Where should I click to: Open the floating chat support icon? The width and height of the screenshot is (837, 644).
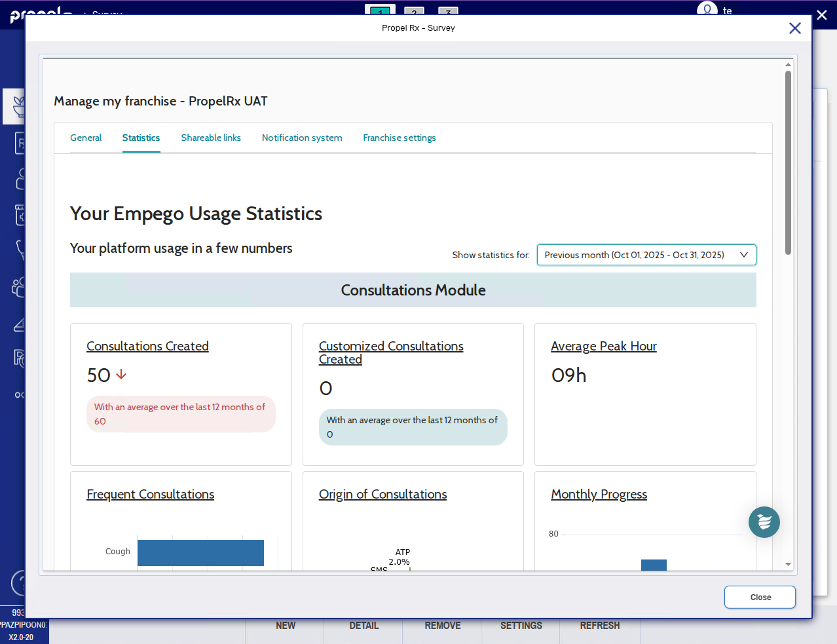point(764,522)
